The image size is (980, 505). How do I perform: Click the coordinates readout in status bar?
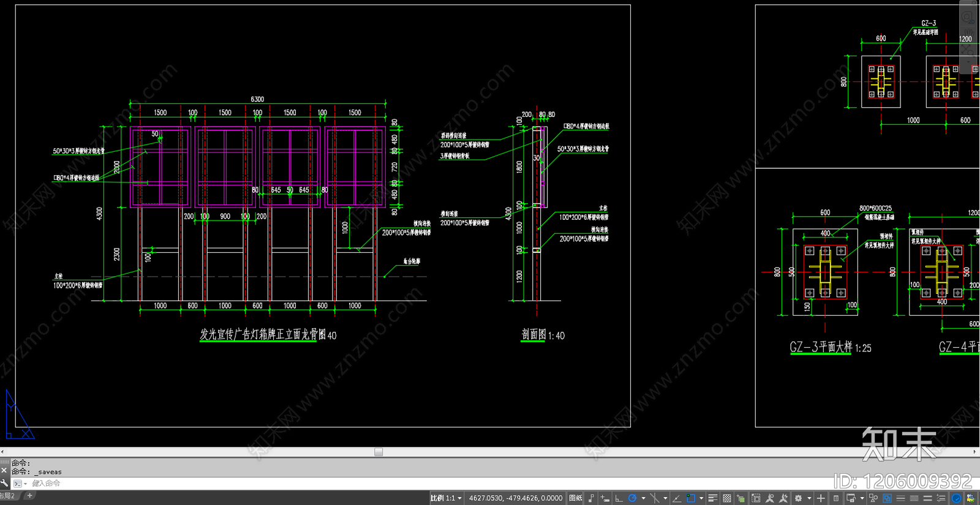[516, 498]
